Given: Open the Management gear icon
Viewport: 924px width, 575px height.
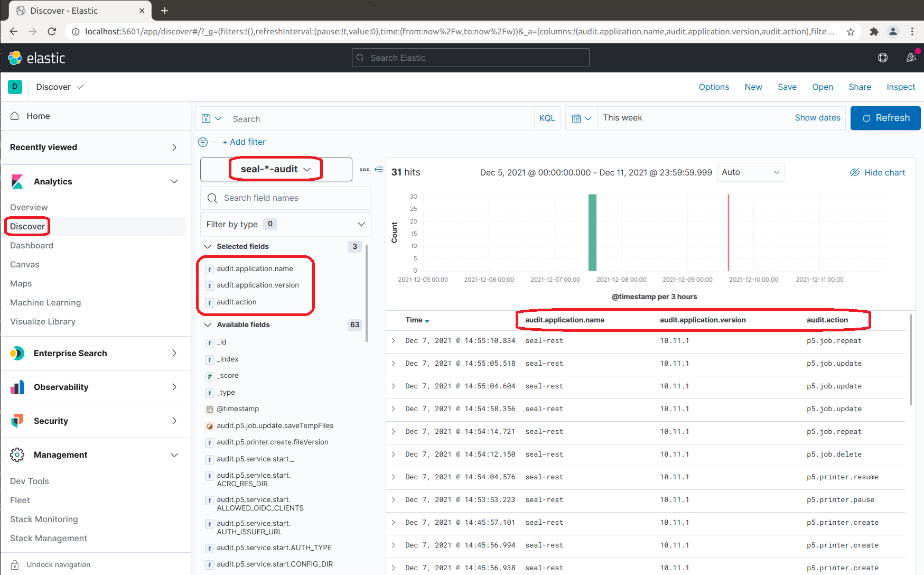Looking at the screenshot, I should 17,455.
